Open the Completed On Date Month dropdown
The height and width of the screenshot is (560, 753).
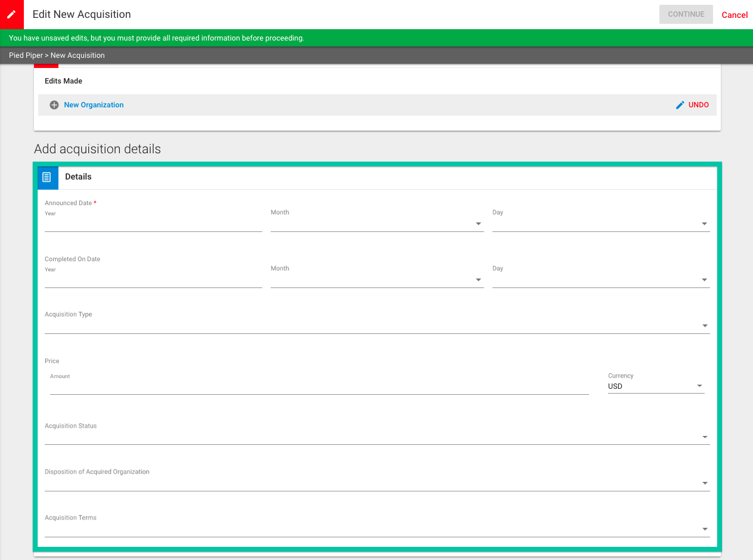377,280
